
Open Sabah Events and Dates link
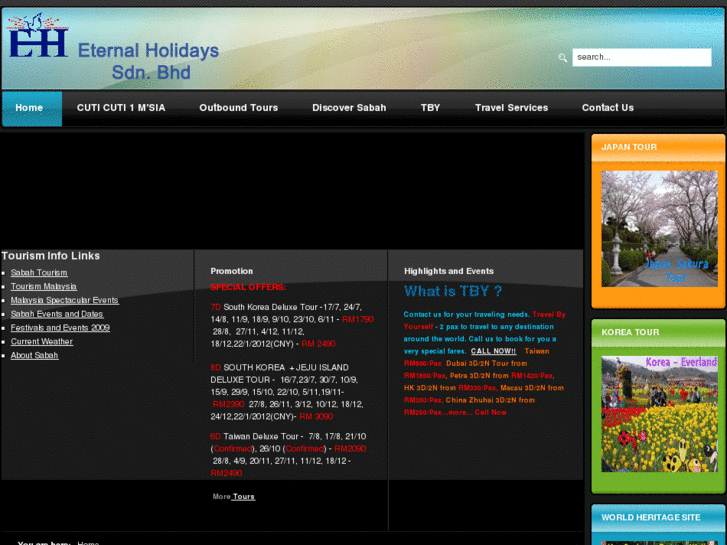coord(57,314)
